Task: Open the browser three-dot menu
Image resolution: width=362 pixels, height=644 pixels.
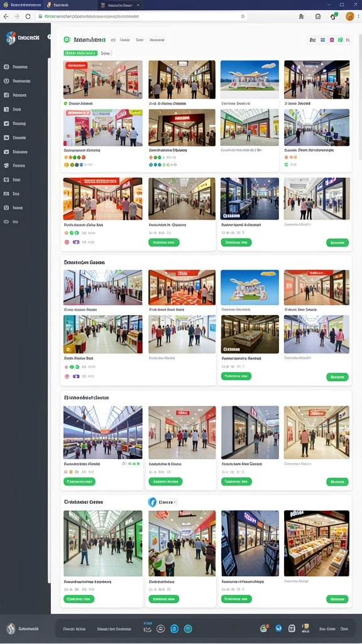Action: point(359,16)
